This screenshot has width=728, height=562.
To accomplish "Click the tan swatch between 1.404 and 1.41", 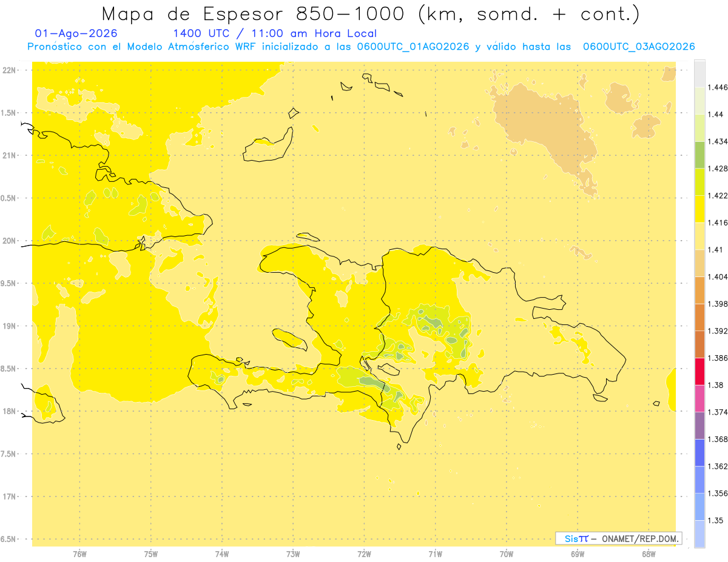I will click(x=699, y=263).
